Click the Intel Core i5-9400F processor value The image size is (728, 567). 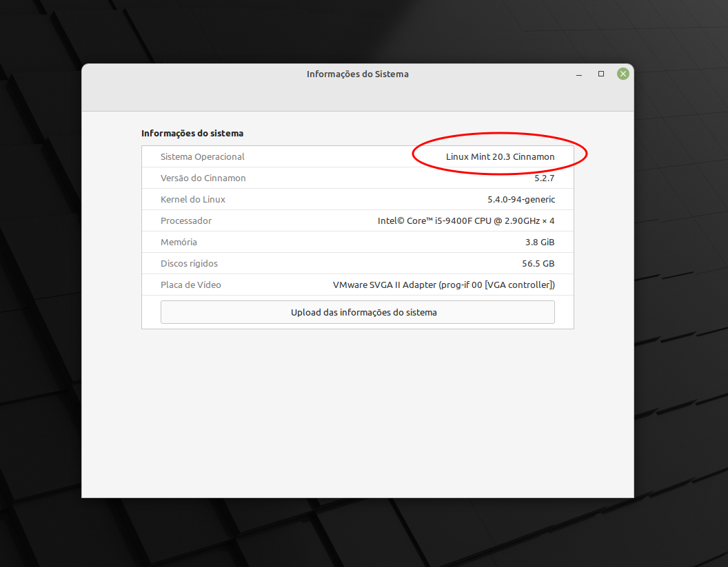click(465, 220)
